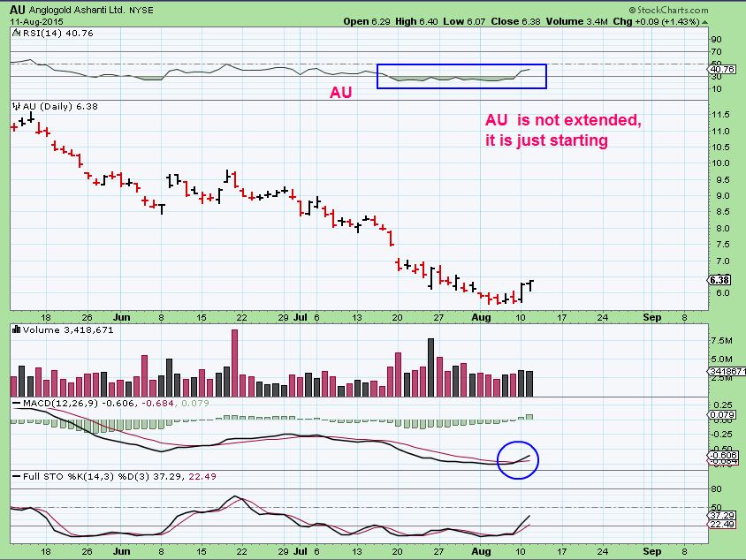Click the RSI(14) 40.76 indicator label
This screenshot has height=560, width=746.
click(57, 33)
